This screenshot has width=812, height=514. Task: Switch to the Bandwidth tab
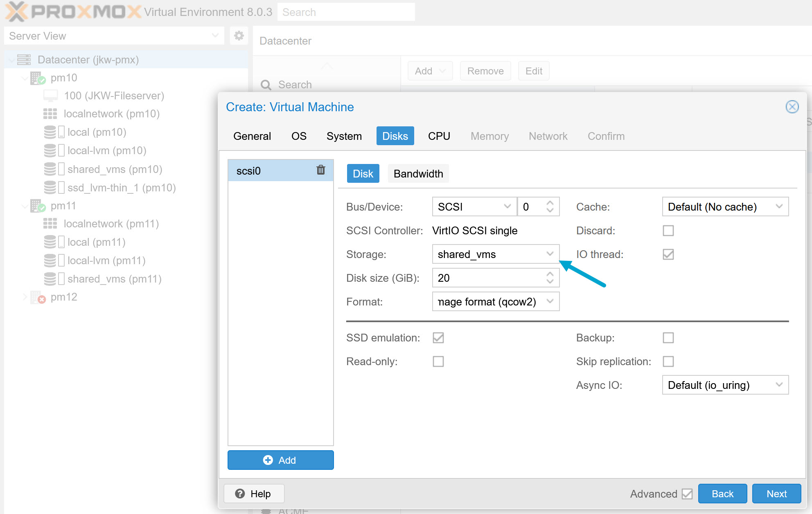click(x=418, y=173)
